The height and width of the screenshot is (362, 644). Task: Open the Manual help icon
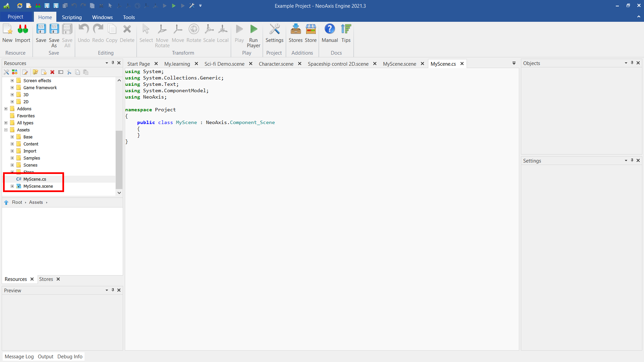pos(329,29)
